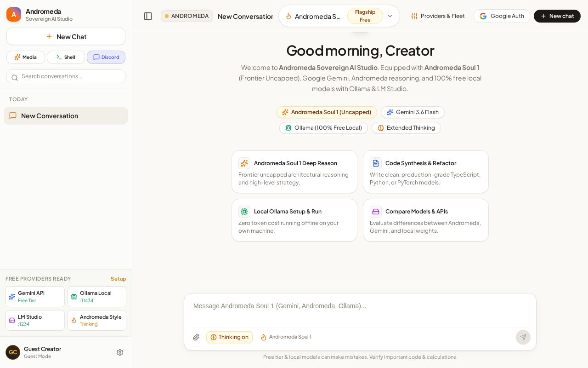This screenshot has height=368, width=588.
Task: Open the Shell tab
Action: (66, 57)
